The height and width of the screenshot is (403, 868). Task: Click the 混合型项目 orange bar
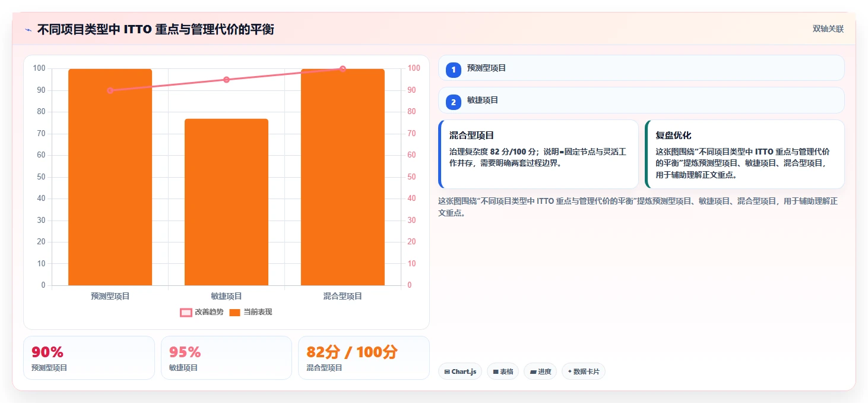point(343,177)
